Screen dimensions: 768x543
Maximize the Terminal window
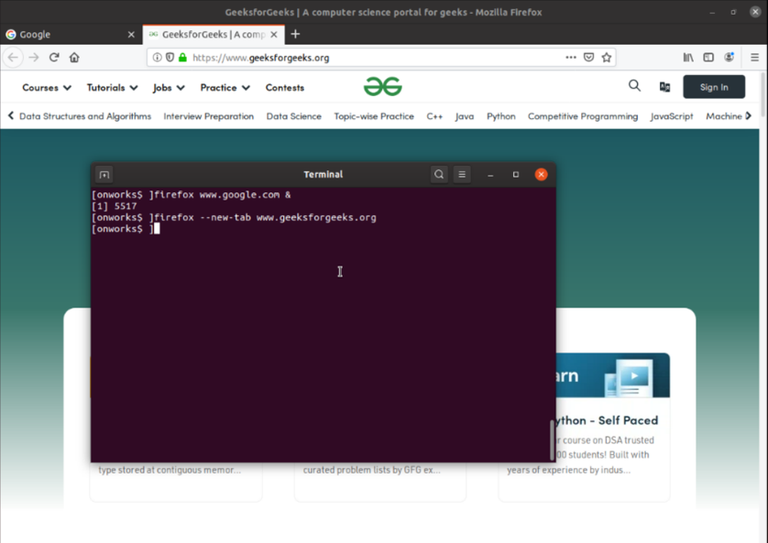[x=516, y=174]
